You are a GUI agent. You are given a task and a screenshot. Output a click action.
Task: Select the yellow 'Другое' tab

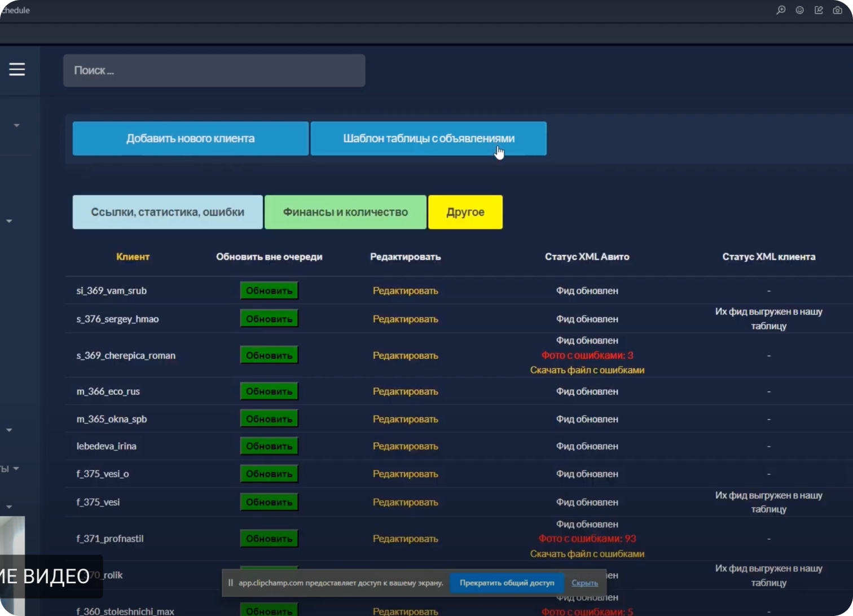465,212
